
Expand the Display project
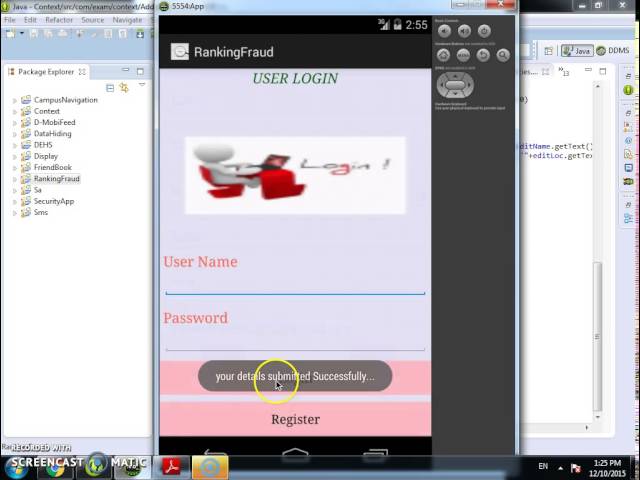tap(15, 157)
